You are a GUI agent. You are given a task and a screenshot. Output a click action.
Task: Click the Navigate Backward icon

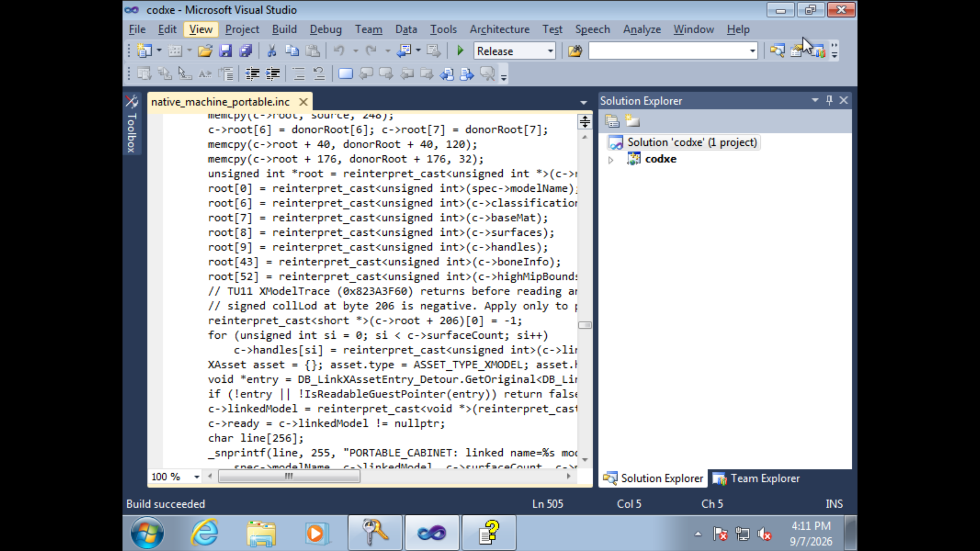pyautogui.click(x=404, y=51)
